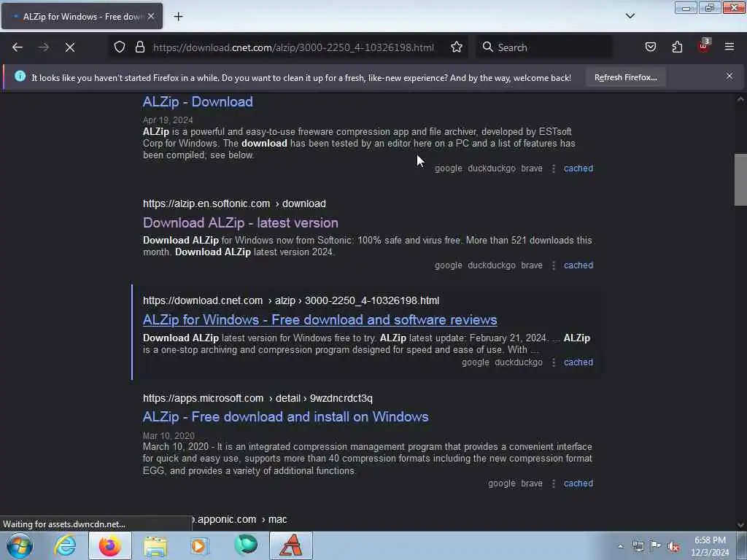Dismiss the Firefox refresh notification bar
The width and height of the screenshot is (747, 560).
click(729, 76)
